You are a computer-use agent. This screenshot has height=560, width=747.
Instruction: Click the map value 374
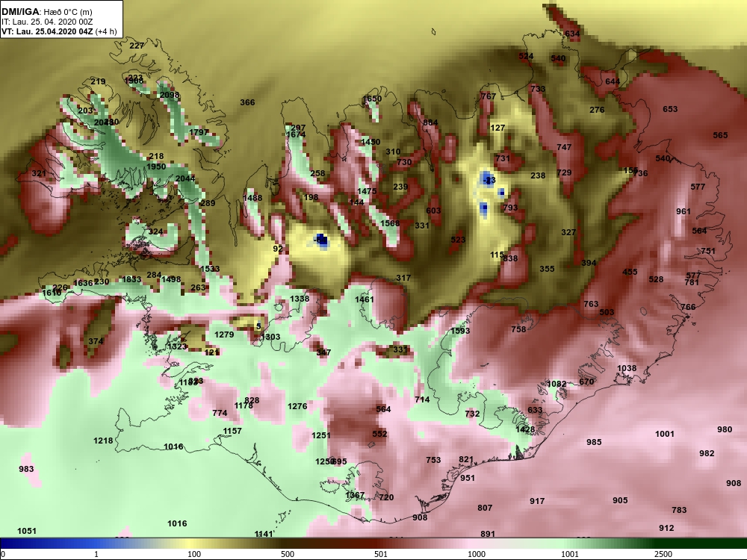coord(96,341)
